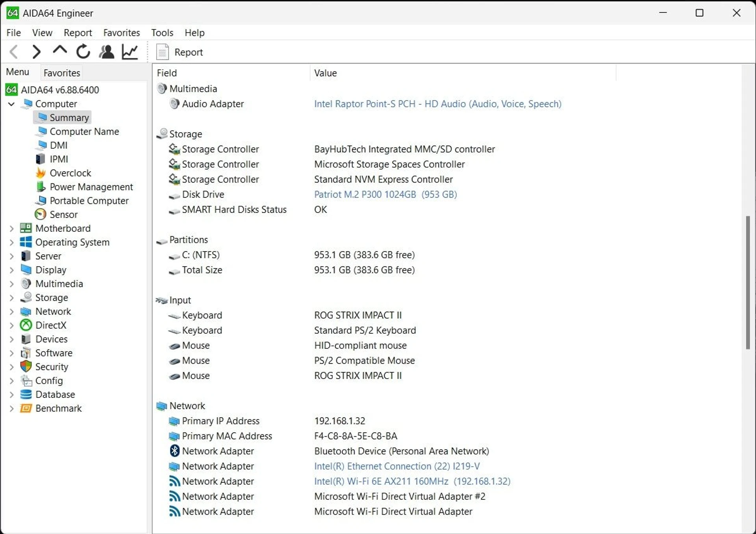Screen dimensions: 756x534
Task: Expand the Devices tree node
Action: click(x=11, y=339)
